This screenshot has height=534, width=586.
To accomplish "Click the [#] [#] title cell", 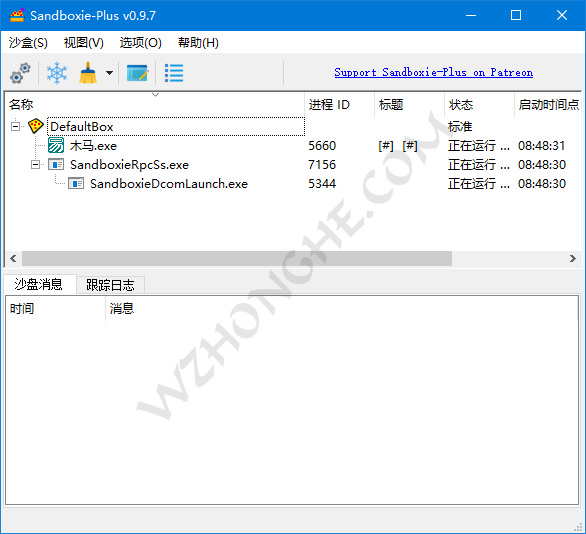I will click(398, 145).
